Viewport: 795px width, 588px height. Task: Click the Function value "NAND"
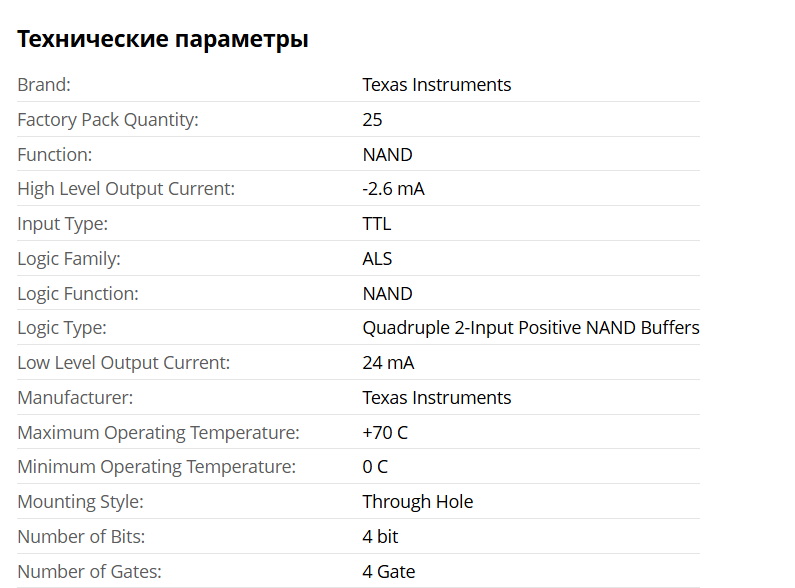387,155
